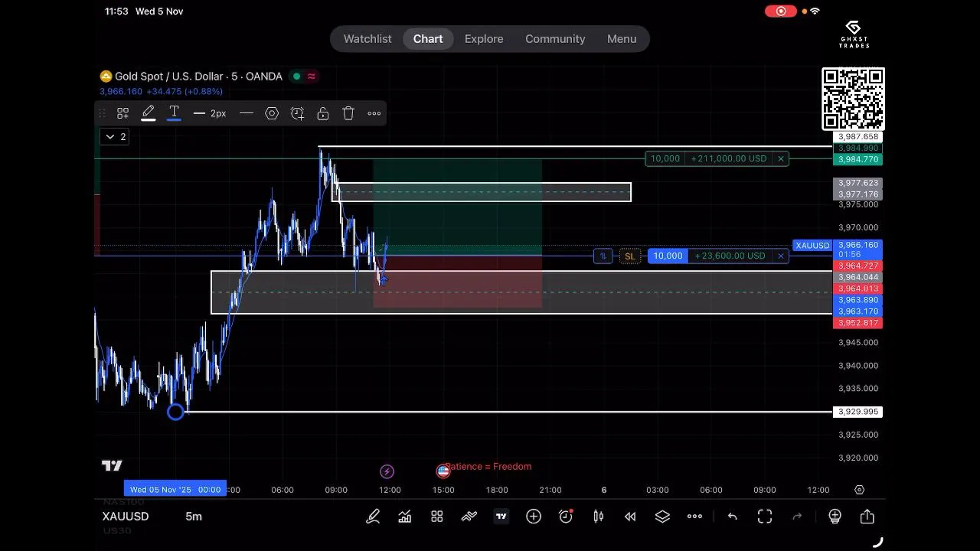Screen dimensions: 980x551
Task: Open floating toolbar more options dots
Action: click(374, 113)
